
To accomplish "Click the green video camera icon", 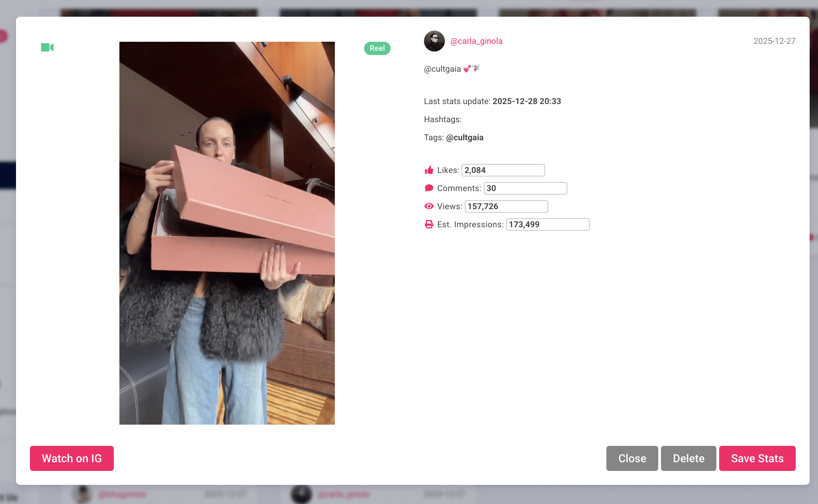I will (x=47, y=47).
